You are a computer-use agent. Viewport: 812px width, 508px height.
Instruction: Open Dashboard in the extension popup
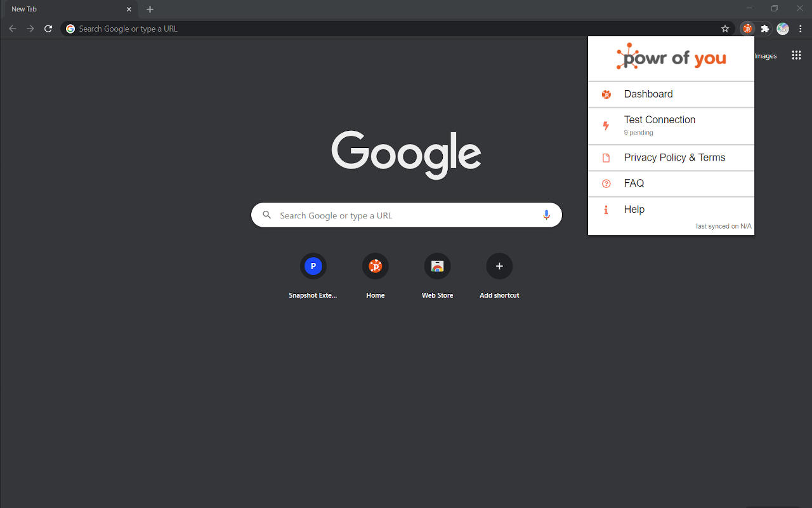(x=671, y=94)
